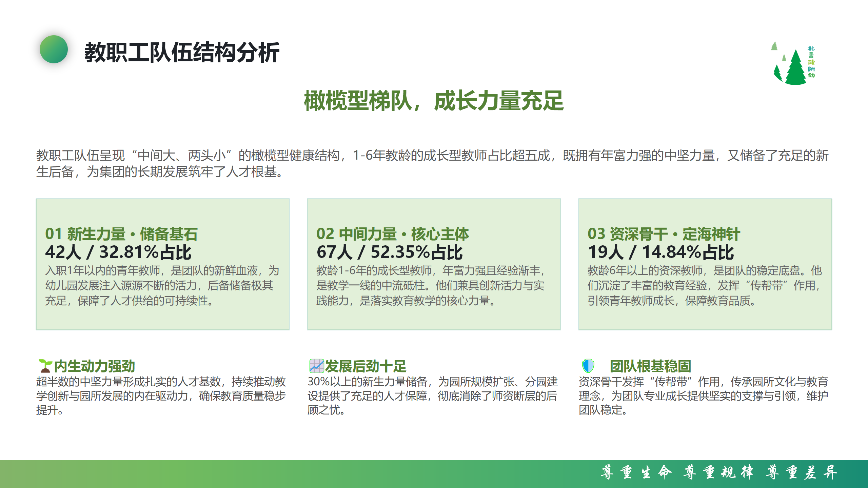Click the subheading 内生动力强劲
The height and width of the screenshot is (488, 868).
click(95, 366)
